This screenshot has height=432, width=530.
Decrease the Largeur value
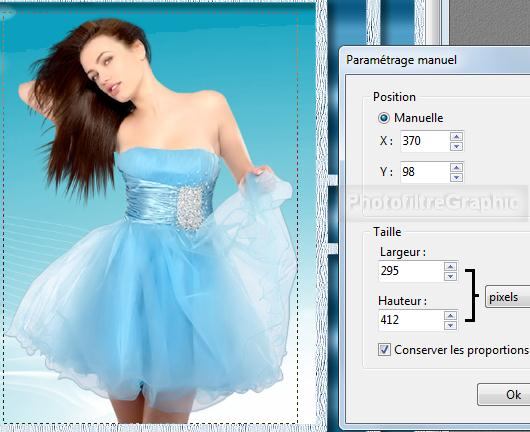coord(450,276)
